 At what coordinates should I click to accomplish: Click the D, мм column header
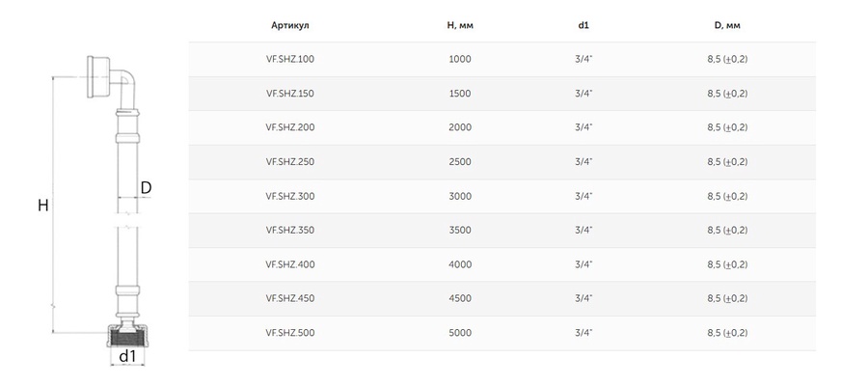(x=727, y=25)
